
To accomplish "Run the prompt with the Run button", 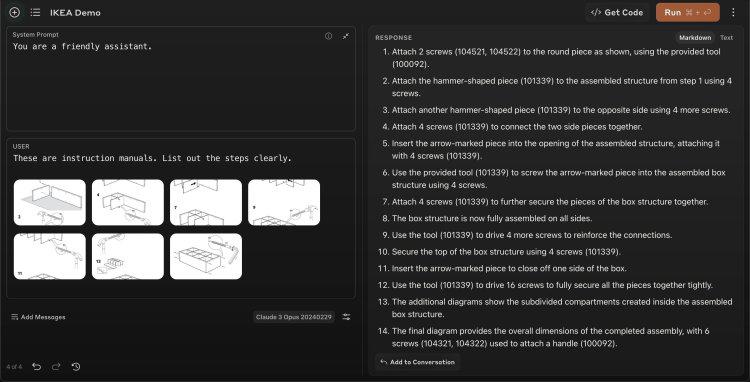I will coord(687,12).
